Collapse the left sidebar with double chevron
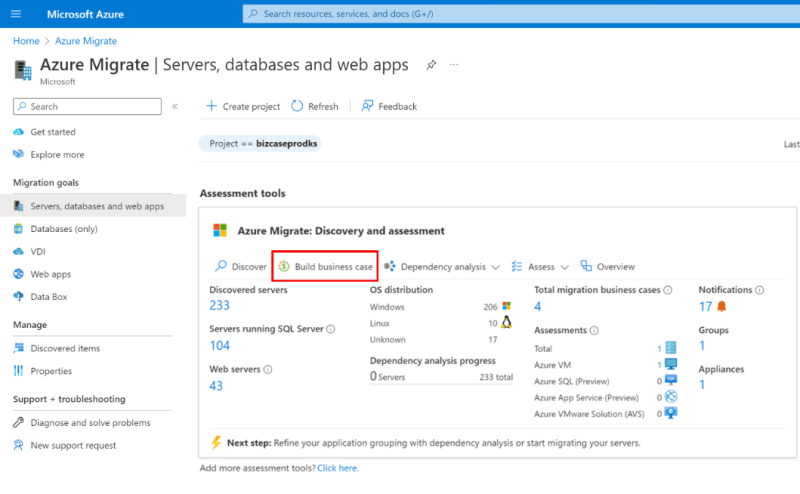The image size is (800, 494). 175,107
